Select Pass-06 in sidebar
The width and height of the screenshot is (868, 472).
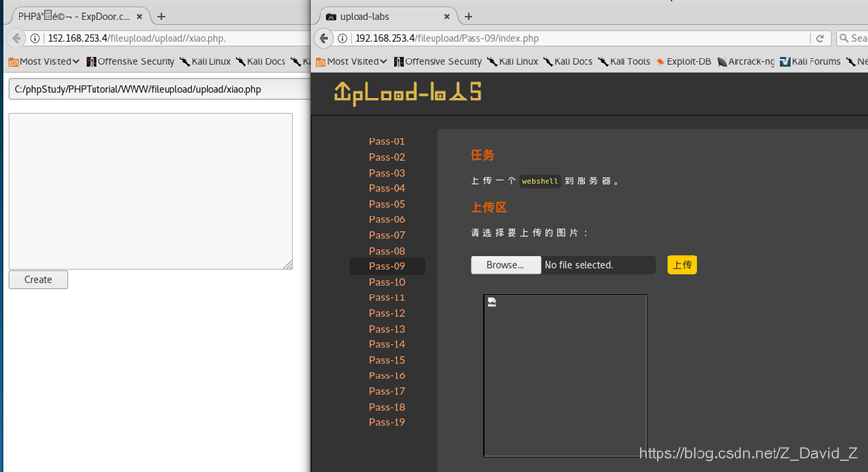[x=387, y=219]
